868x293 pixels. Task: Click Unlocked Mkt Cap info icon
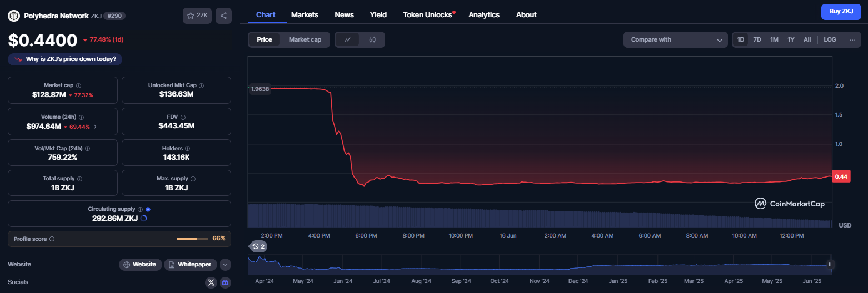[201, 85]
